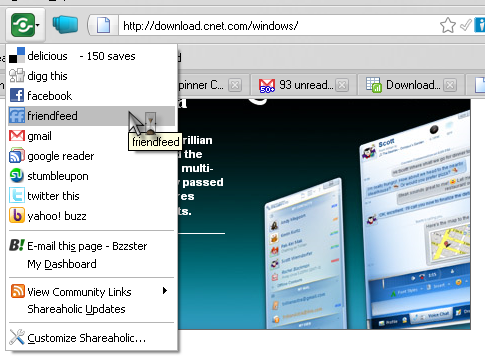This screenshot has height=362, width=485.
Task: Click the twitter 't' icon
Action: click(17, 195)
